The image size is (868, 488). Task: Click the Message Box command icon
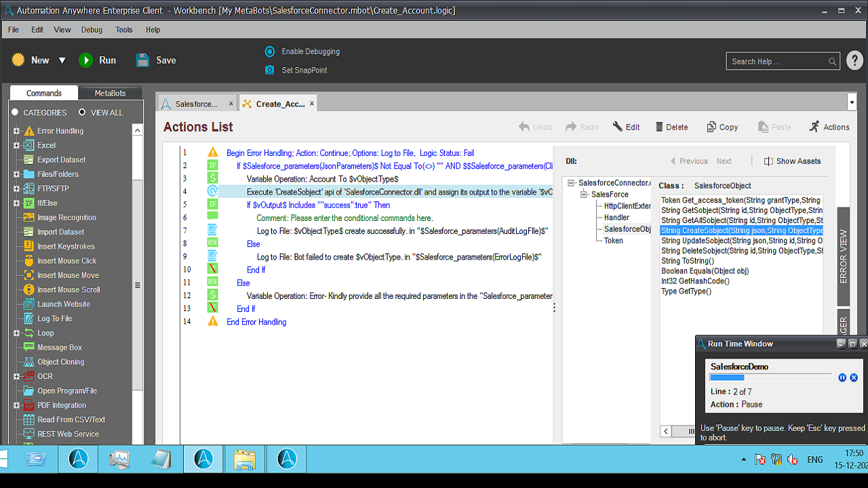[28, 348]
